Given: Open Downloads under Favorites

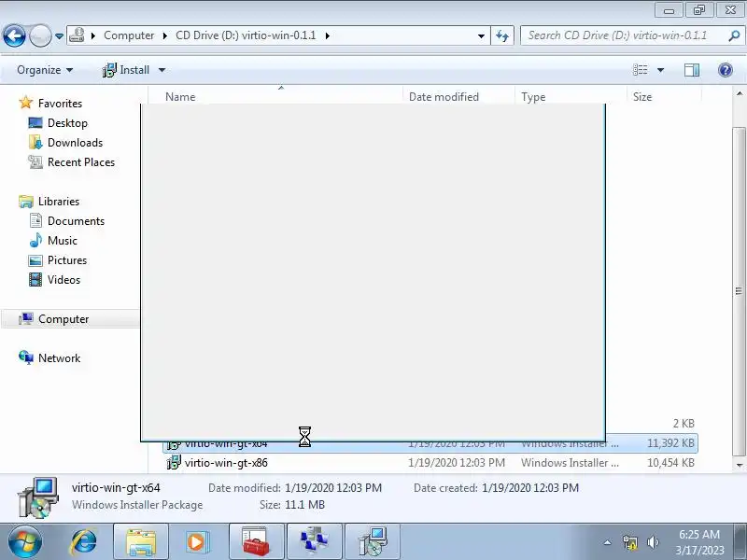Looking at the screenshot, I should coord(76,143).
